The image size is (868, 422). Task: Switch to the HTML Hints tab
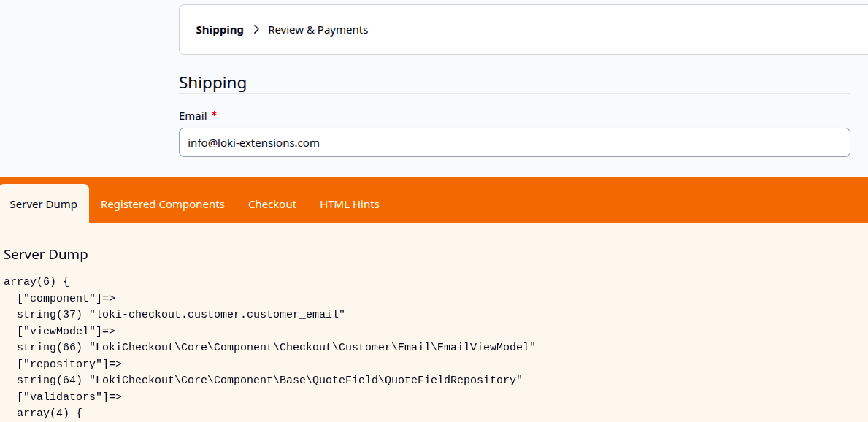click(x=349, y=204)
